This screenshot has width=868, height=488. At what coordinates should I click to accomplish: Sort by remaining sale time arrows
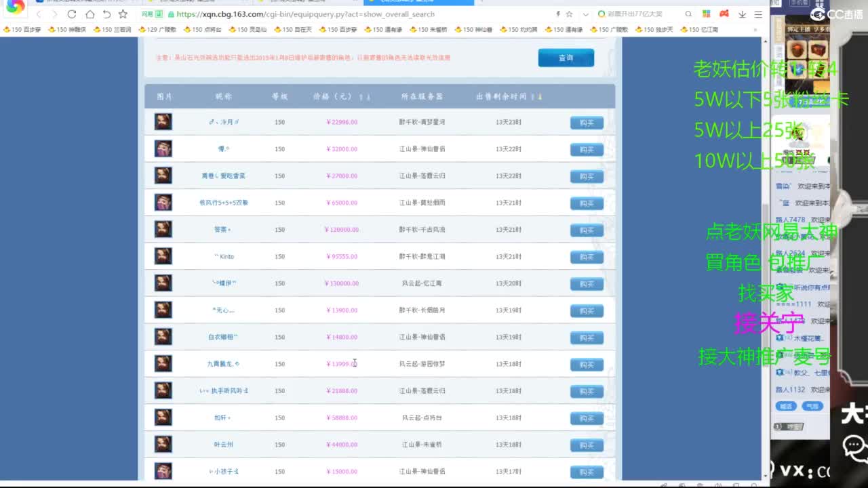[536, 97]
